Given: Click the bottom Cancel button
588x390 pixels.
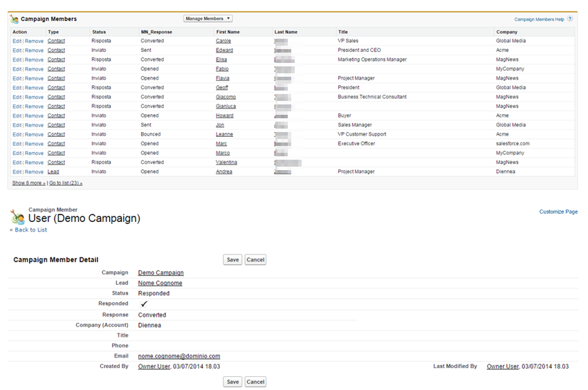Looking at the screenshot, I should 255,382.
